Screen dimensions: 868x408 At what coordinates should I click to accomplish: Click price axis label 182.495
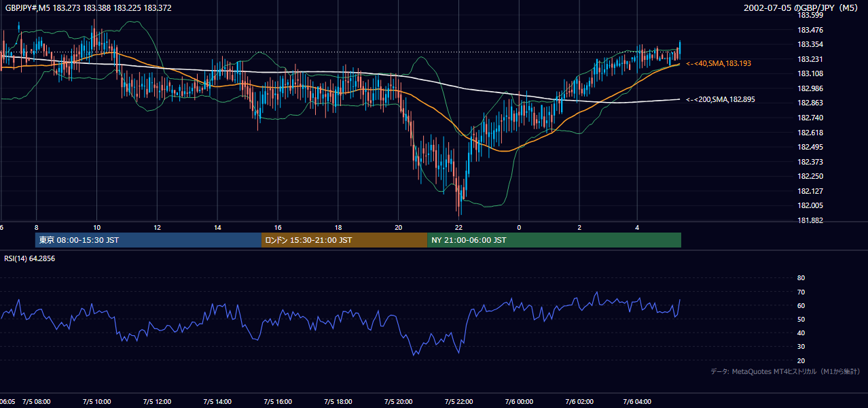click(x=810, y=147)
